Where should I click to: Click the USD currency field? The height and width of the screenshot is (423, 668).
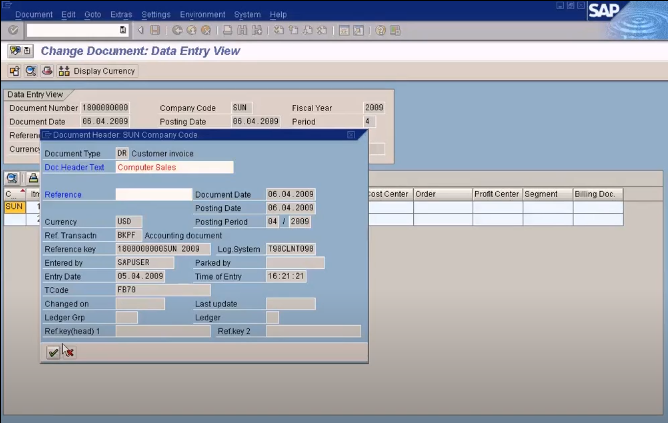(129, 222)
